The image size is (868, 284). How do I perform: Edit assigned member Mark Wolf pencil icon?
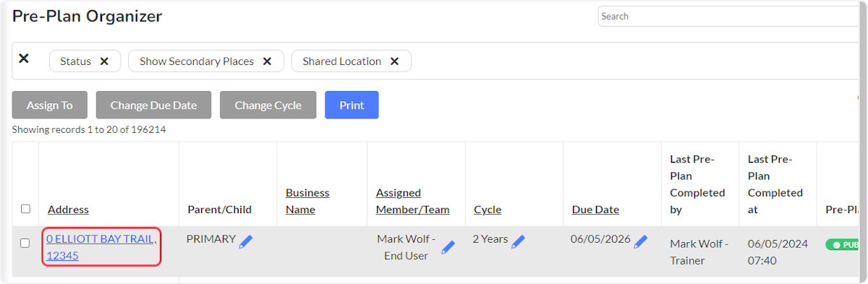tap(448, 248)
